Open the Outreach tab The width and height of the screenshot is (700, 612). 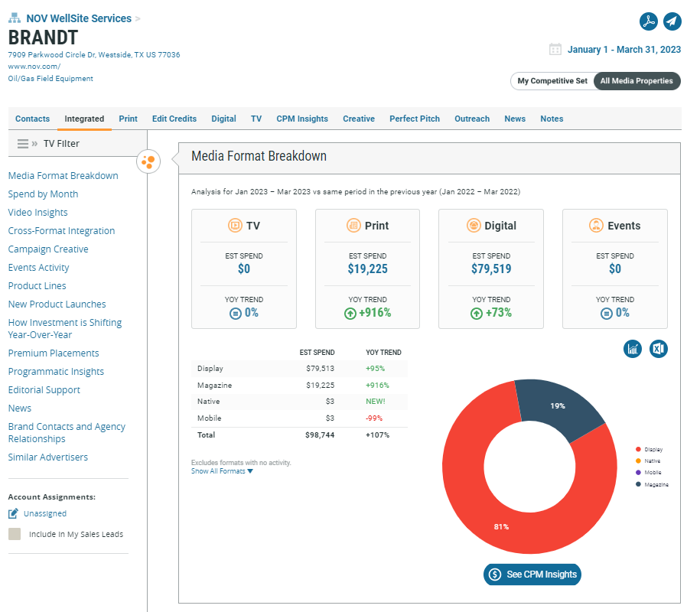click(x=472, y=119)
